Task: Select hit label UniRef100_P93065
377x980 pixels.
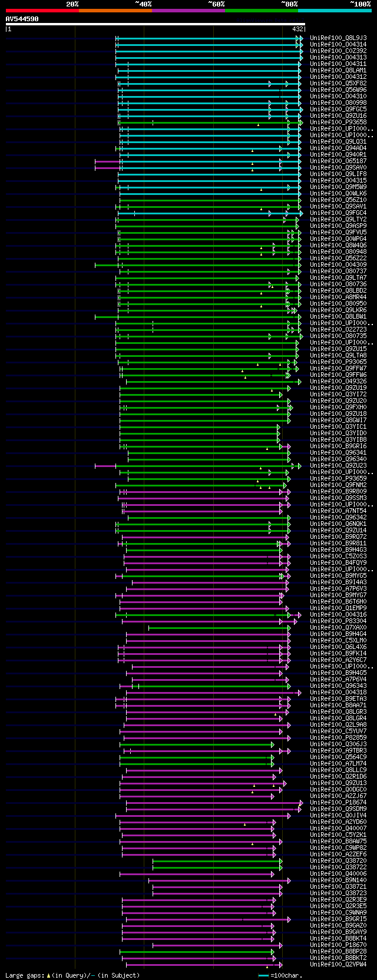Action: tap(338, 362)
